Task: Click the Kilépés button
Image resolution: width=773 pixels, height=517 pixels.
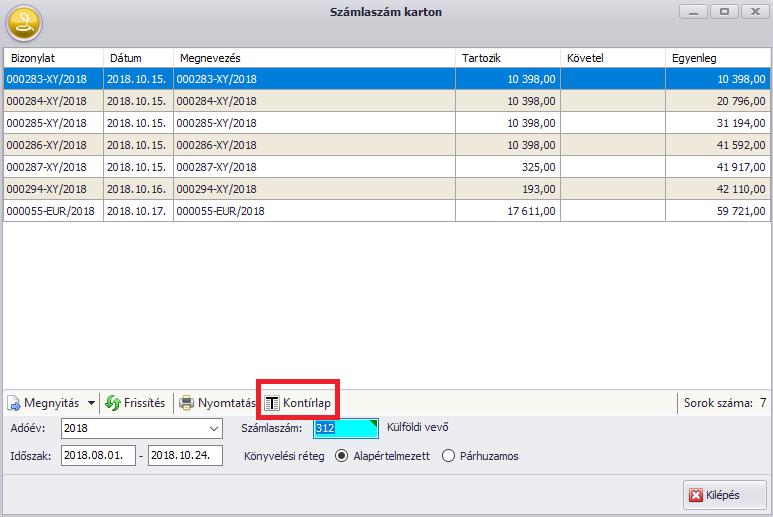Action: pos(724,495)
